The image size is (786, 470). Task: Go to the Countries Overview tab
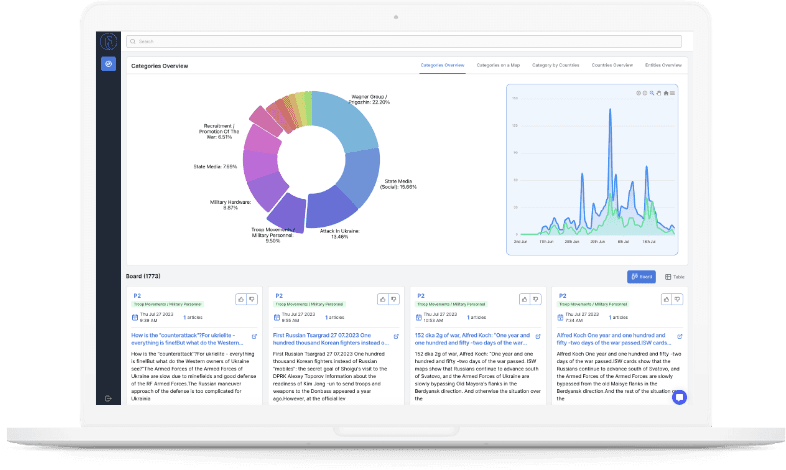point(612,65)
